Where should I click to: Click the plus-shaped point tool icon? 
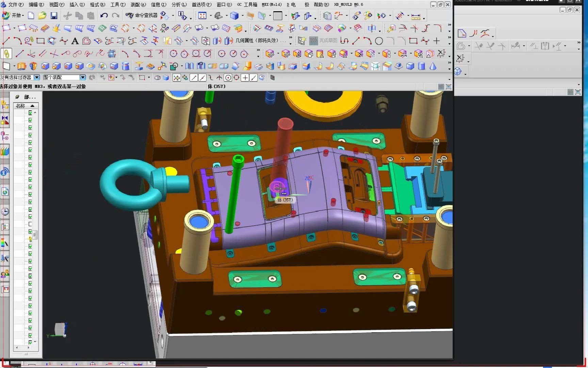[437, 41]
